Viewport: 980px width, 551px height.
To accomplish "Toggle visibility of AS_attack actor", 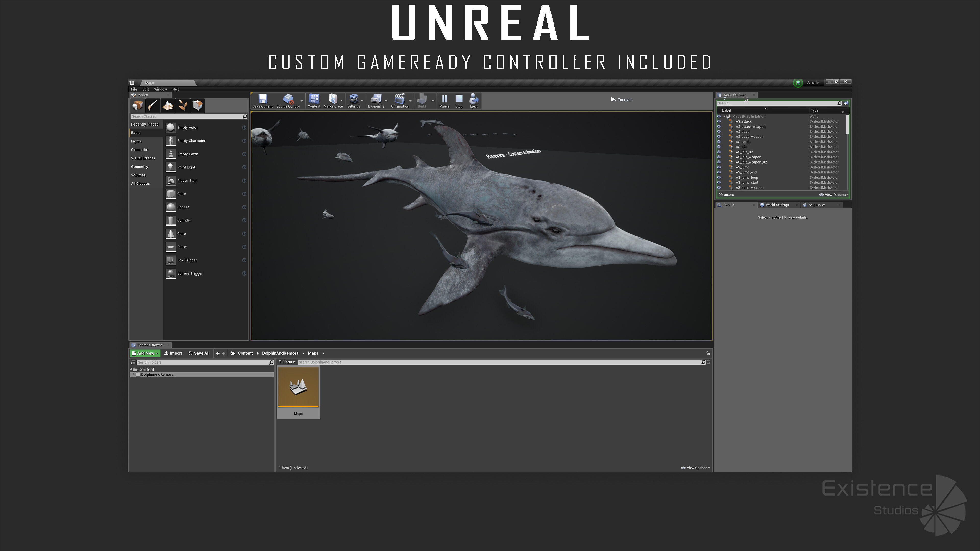I will 719,122.
